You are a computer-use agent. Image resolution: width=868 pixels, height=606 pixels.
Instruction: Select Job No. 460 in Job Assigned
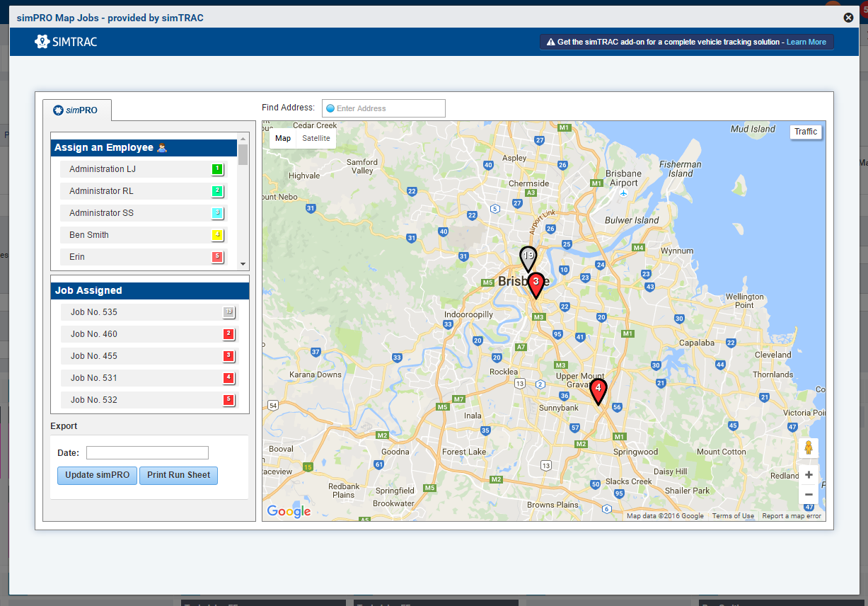click(x=150, y=334)
